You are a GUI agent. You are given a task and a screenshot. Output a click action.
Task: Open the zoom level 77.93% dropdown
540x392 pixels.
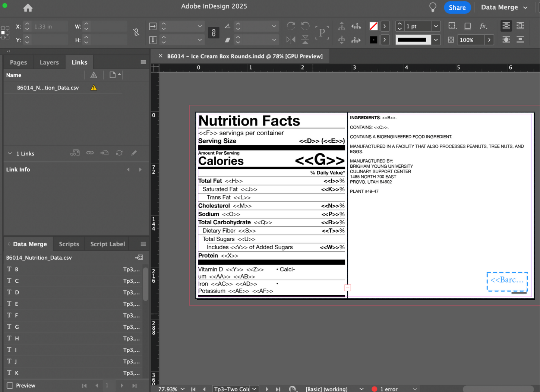point(183,389)
